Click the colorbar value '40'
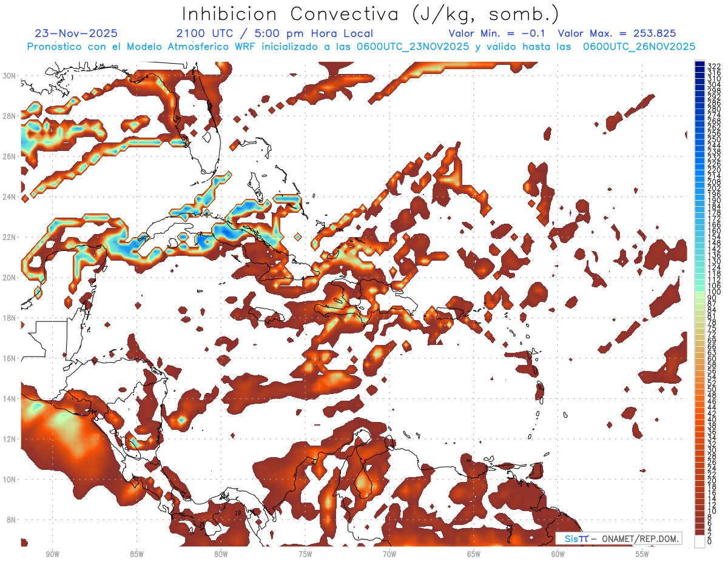 pyautogui.click(x=712, y=420)
